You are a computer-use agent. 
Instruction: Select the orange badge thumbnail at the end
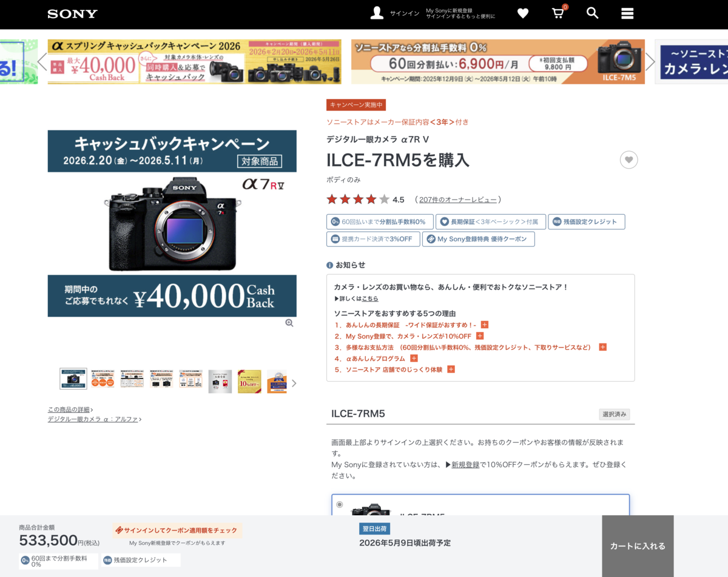coord(277,382)
